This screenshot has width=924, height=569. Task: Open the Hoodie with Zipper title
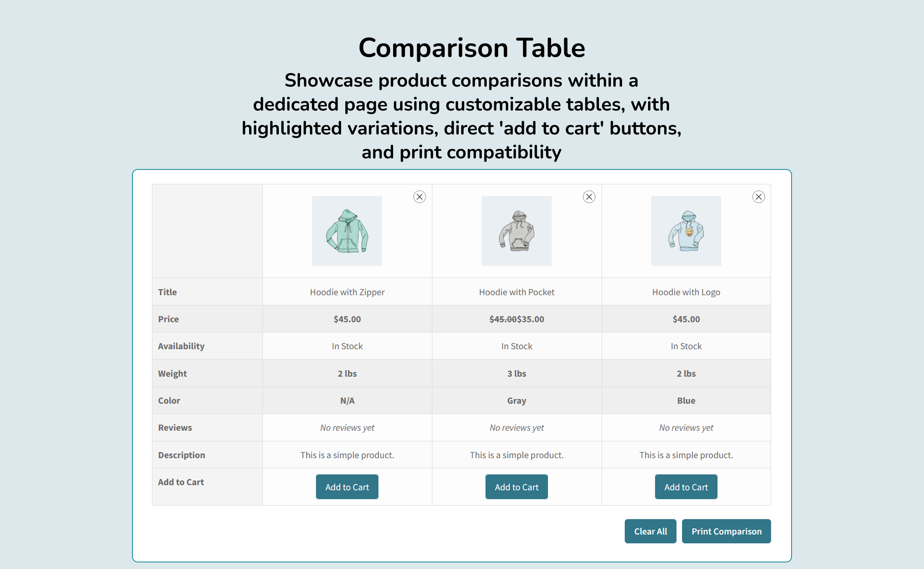347,292
